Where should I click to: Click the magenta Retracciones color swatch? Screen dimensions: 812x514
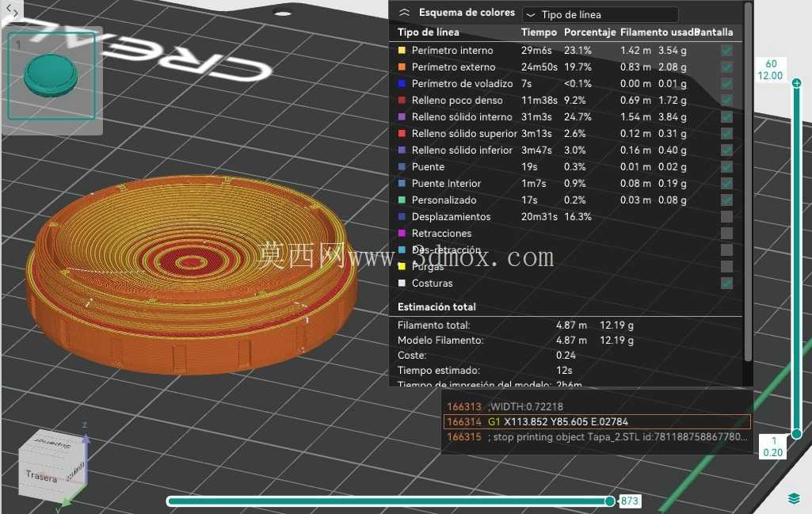tap(402, 233)
